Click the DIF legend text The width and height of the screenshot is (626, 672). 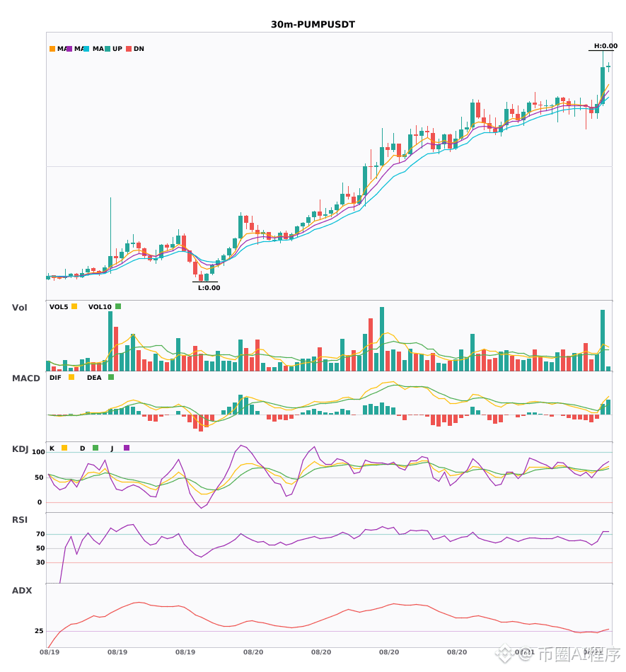tap(55, 378)
